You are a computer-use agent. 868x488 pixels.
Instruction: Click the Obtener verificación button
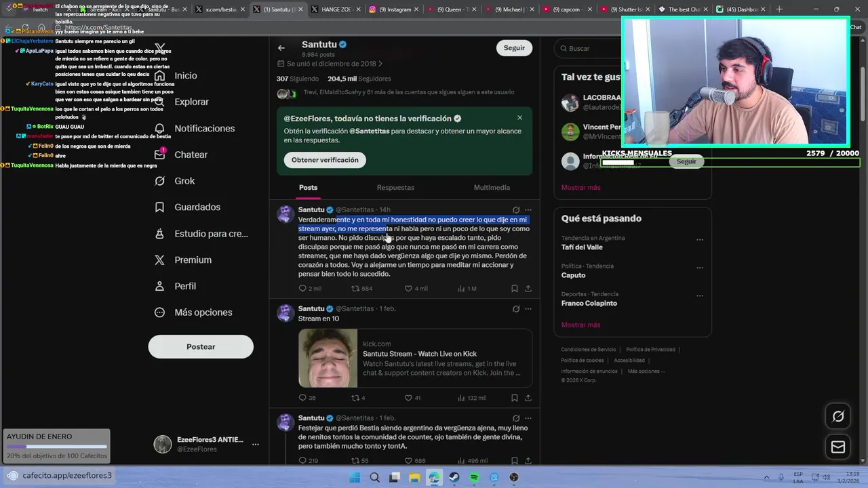click(325, 160)
